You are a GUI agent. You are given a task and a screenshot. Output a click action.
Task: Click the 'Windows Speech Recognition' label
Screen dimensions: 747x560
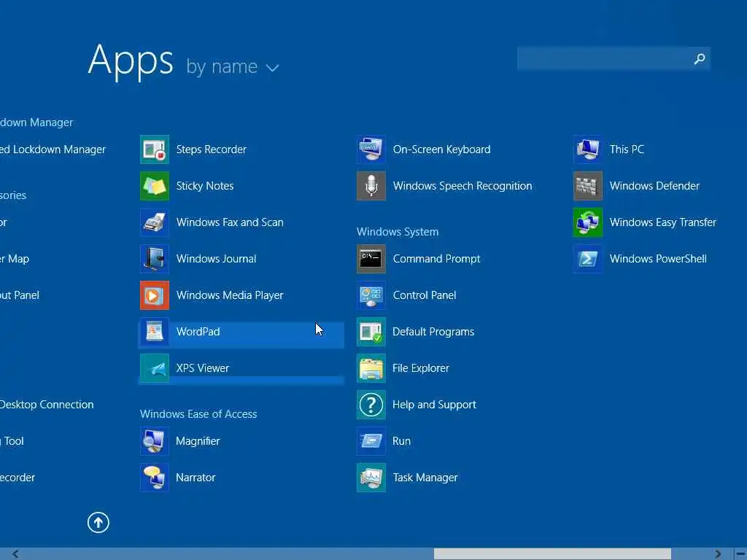[462, 186]
